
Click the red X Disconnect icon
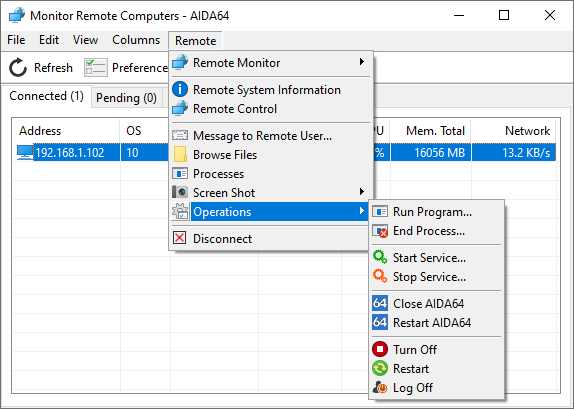180,238
